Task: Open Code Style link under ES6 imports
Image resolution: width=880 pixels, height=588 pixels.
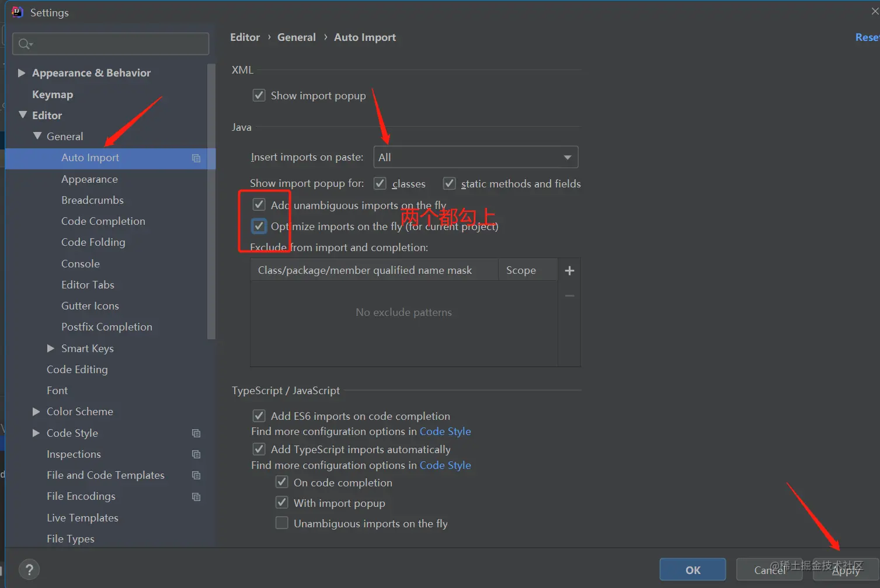Action: point(445,432)
